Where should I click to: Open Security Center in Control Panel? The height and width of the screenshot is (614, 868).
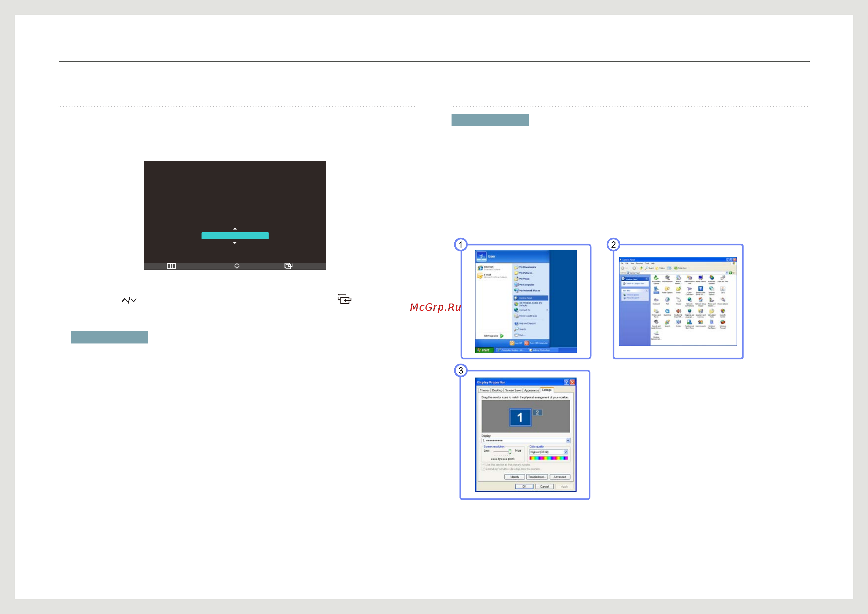[x=723, y=313]
